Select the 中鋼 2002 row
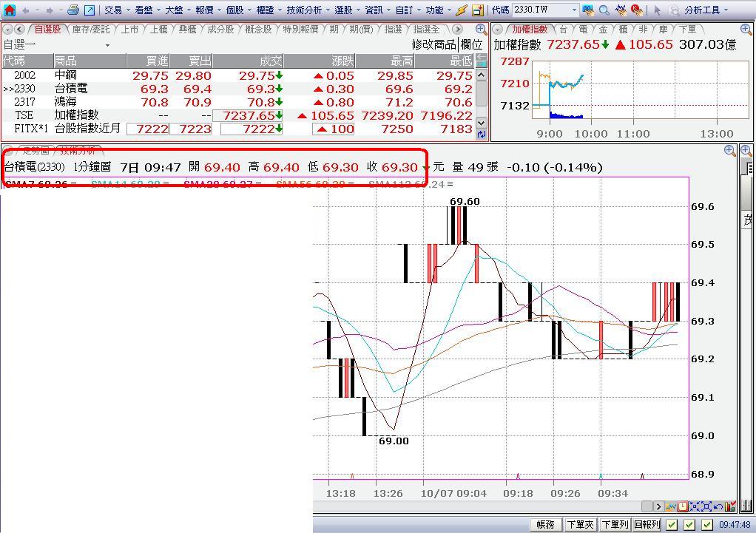756x533 pixels. 238,75
